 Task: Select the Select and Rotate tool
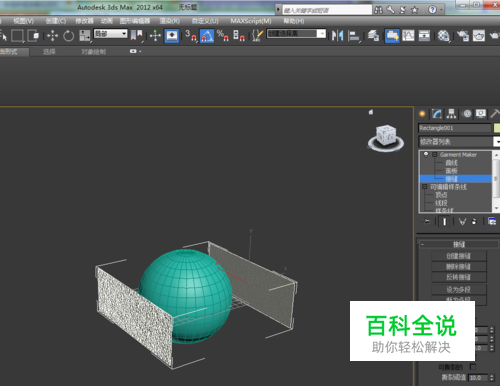click(x=68, y=36)
